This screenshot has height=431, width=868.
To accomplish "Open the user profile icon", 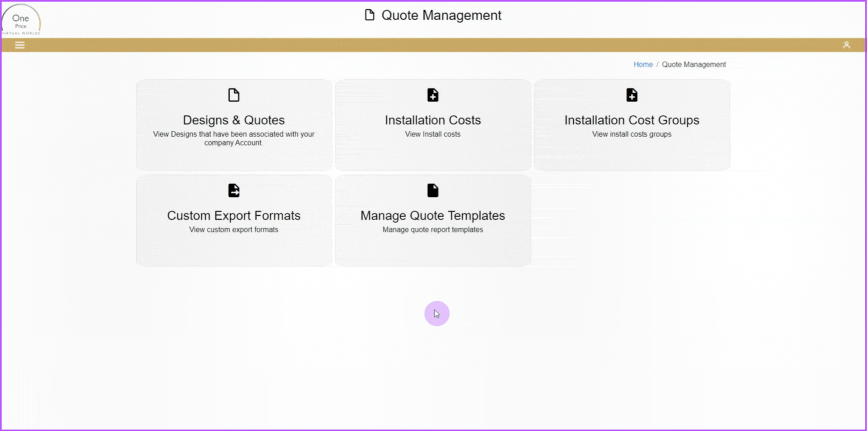I will (846, 45).
